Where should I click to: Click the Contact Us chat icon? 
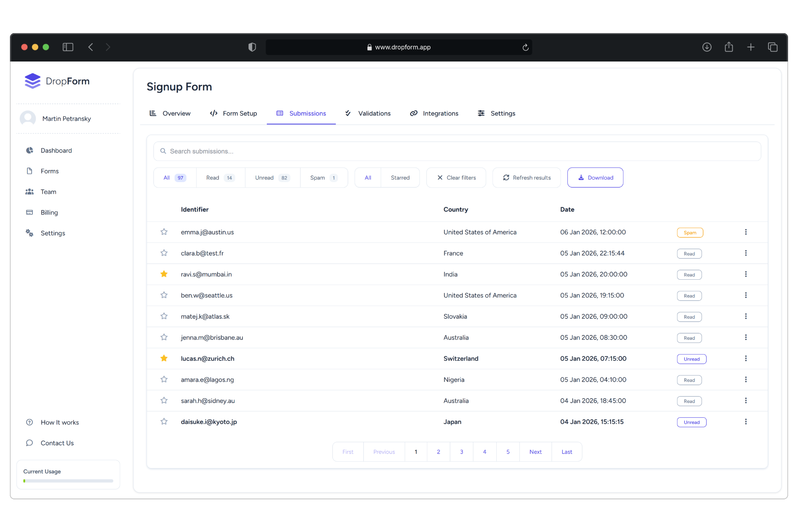29,443
